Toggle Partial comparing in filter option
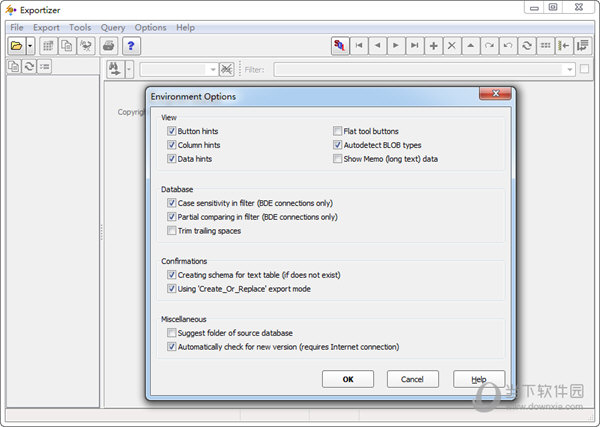600x427 pixels. point(171,217)
